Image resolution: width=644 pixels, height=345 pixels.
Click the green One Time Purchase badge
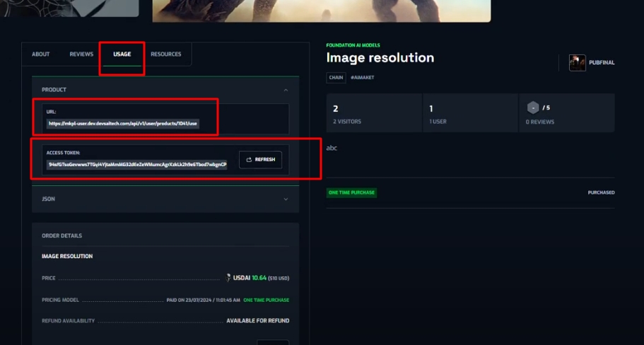351,192
